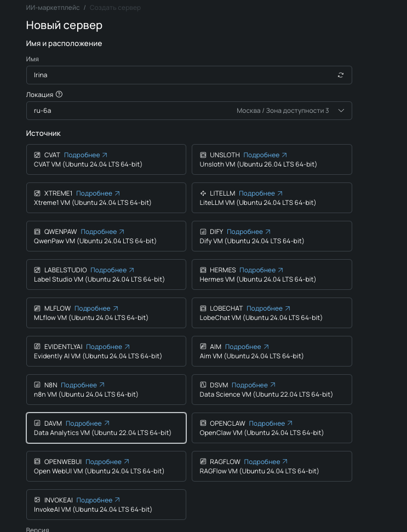Viewport: 407px width, 532px height.
Task: Click the Москва / Зона доступности 3 text
Action: (x=283, y=111)
